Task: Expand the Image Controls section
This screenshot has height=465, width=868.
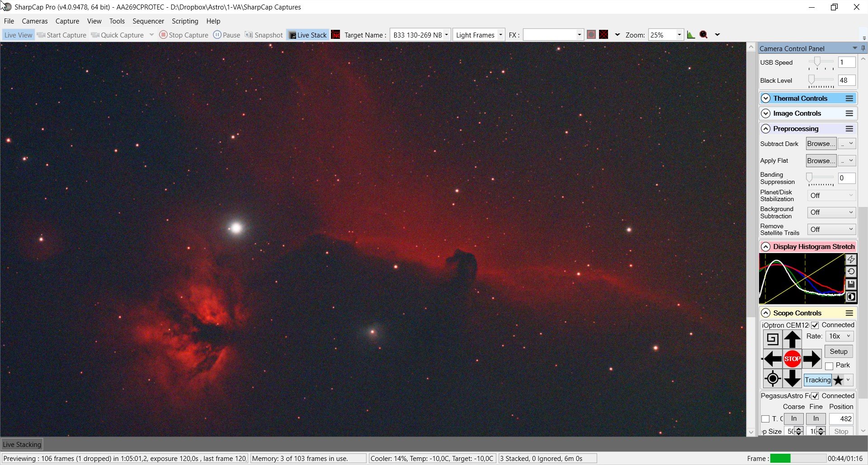Action: click(x=765, y=113)
